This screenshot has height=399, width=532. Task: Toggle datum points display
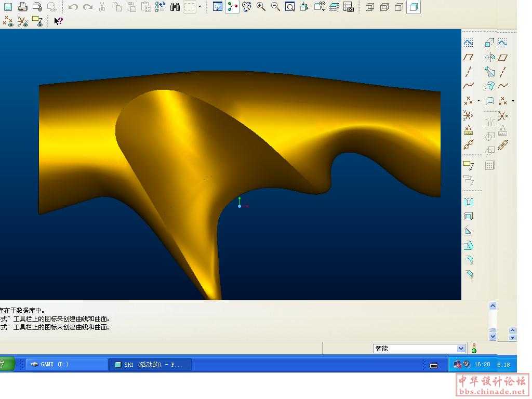(8, 21)
